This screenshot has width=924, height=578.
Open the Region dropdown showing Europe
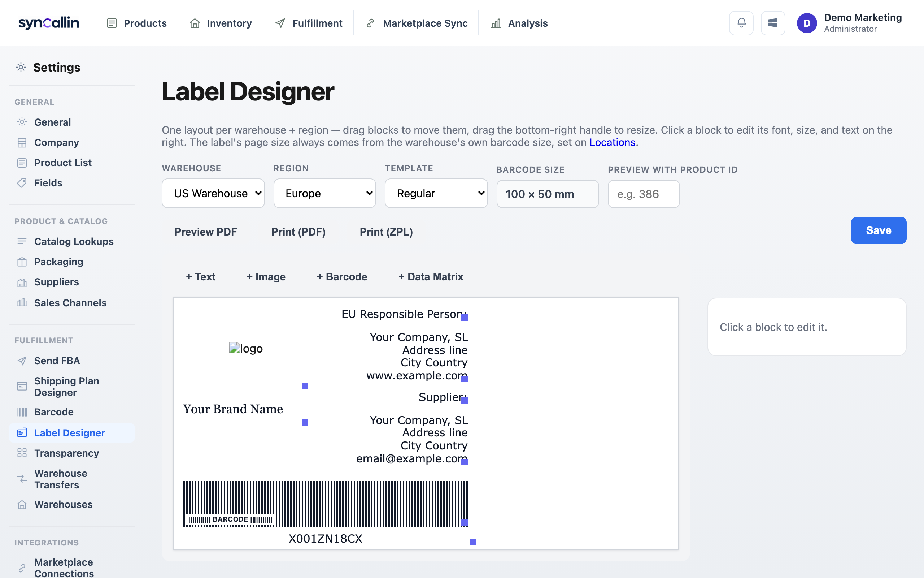point(324,193)
